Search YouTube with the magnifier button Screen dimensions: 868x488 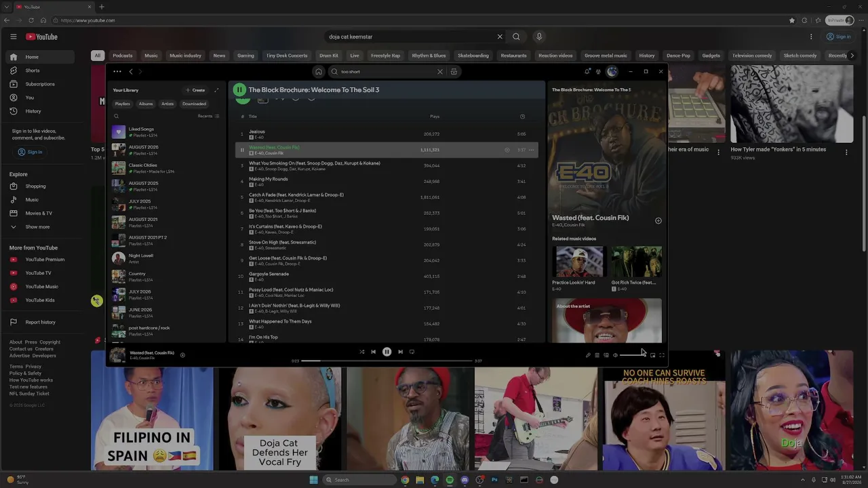(516, 37)
